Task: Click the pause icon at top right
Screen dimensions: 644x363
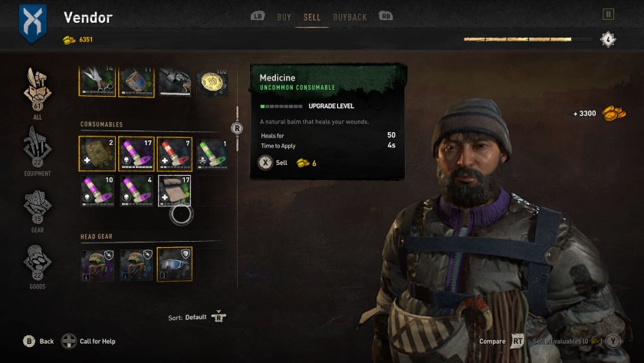Action: point(608,15)
